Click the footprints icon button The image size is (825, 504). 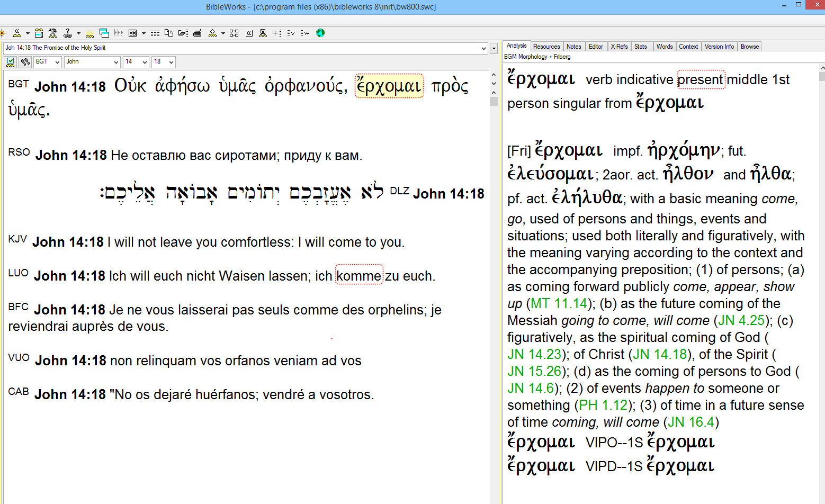point(25,62)
